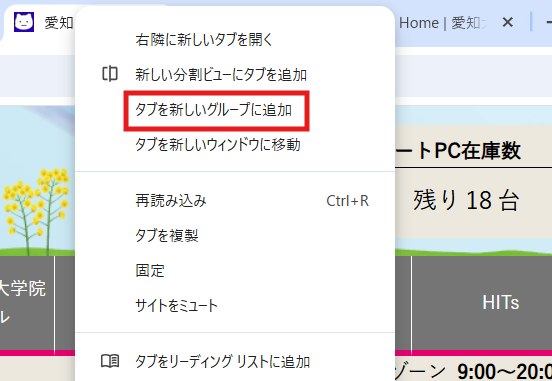
Task: Click the 残り 18 台 stock count text
Action: 466,200
